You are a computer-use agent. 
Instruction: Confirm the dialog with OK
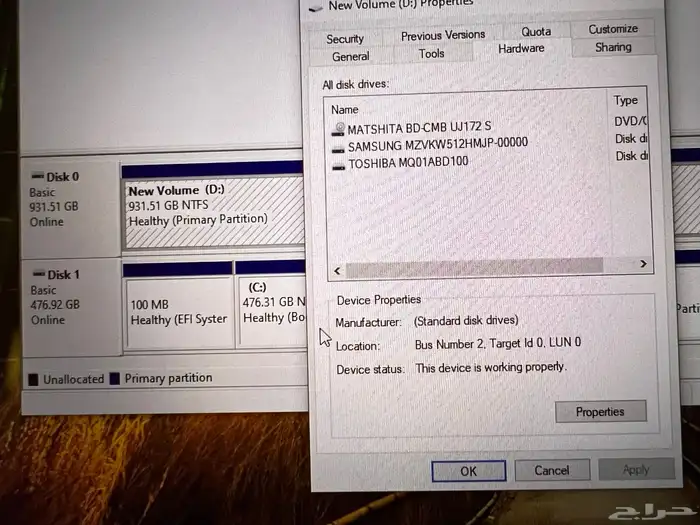tap(468, 470)
